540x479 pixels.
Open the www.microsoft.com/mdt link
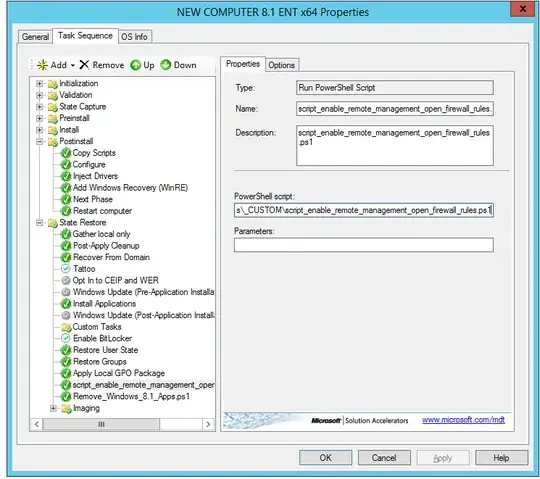click(463, 420)
